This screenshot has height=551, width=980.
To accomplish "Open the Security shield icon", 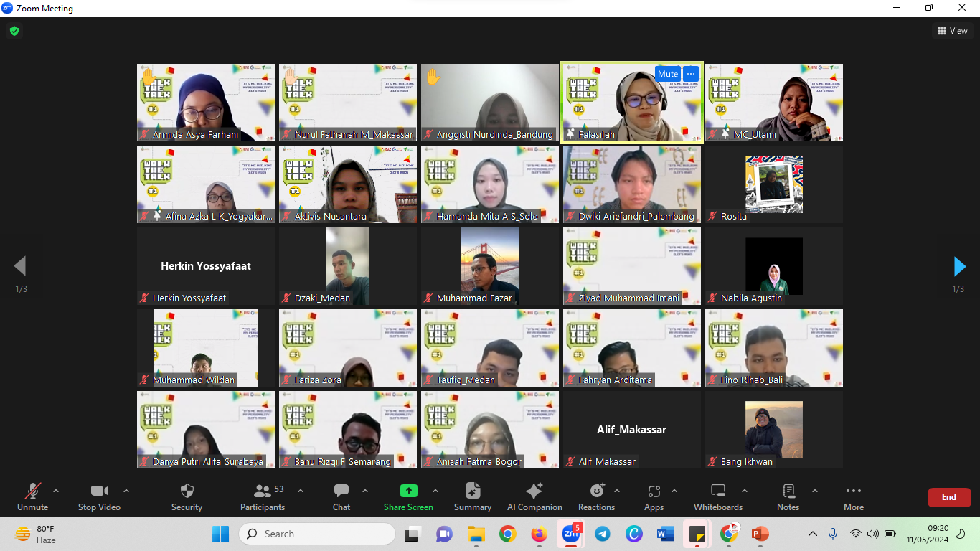I will [187, 491].
